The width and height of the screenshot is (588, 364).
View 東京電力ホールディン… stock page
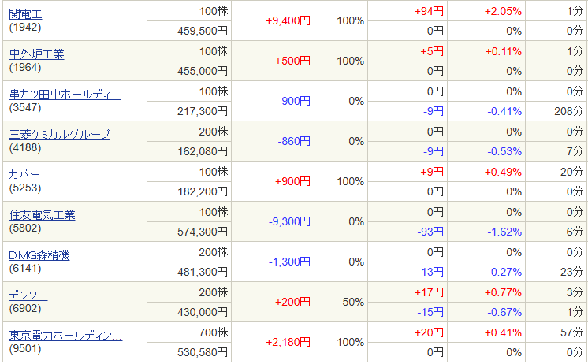tap(65, 336)
